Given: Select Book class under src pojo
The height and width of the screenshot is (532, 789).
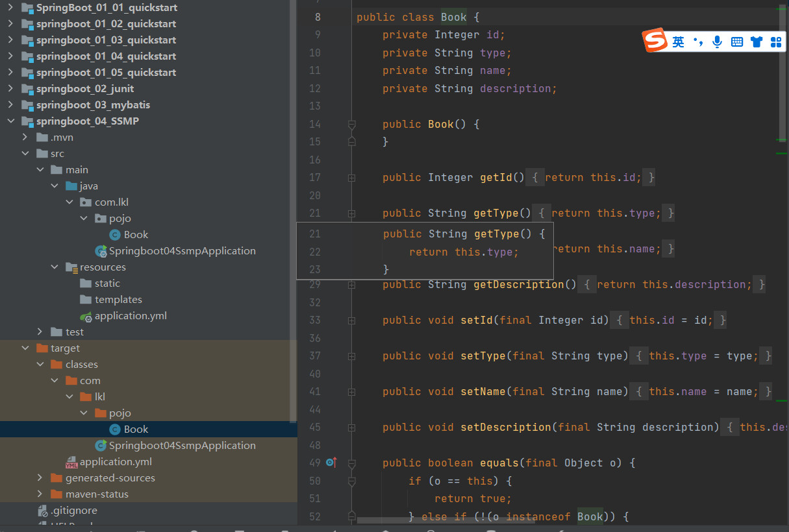Looking at the screenshot, I should point(136,235).
